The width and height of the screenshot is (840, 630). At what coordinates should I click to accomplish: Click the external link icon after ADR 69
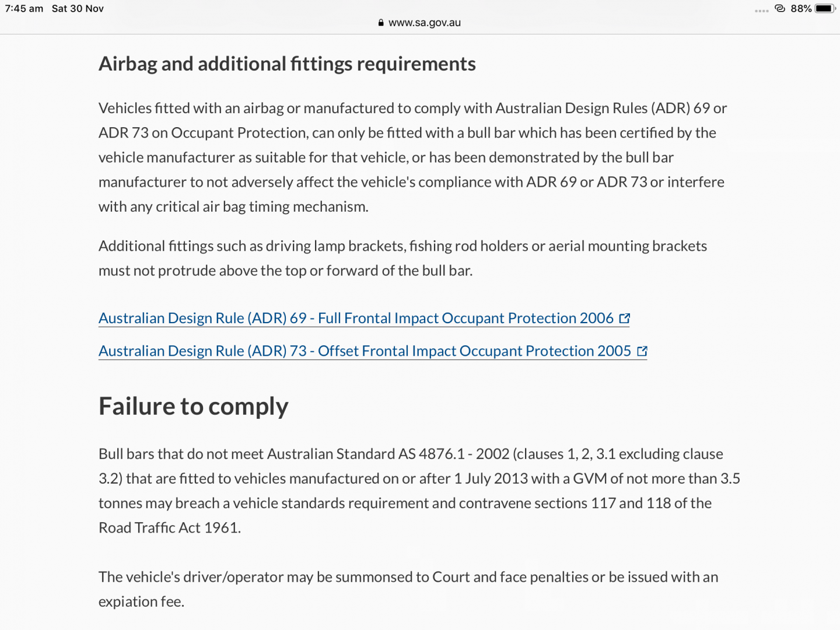[x=625, y=318]
